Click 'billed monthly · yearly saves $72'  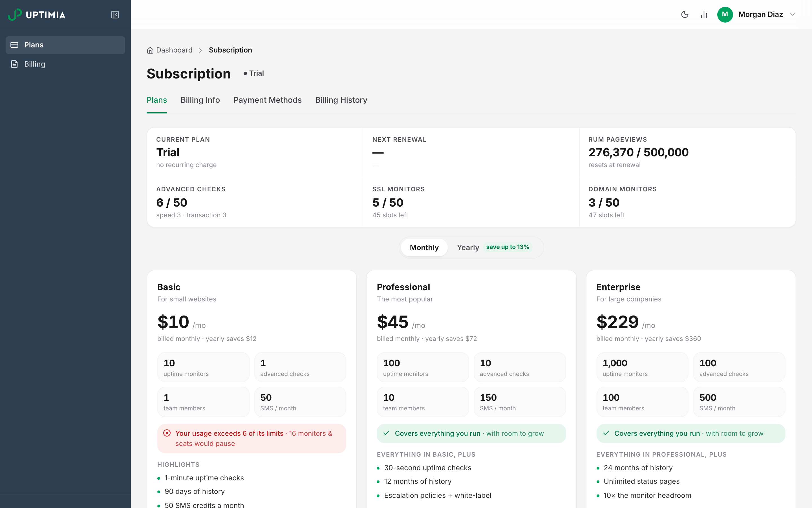coord(427,339)
